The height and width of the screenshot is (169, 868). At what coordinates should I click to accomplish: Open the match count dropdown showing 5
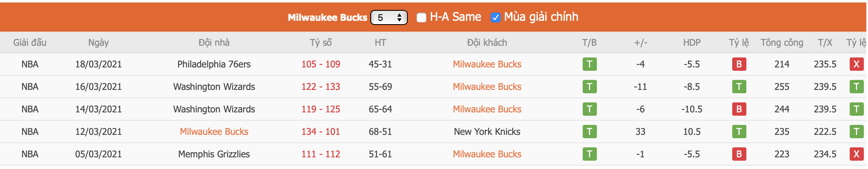click(x=389, y=17)
